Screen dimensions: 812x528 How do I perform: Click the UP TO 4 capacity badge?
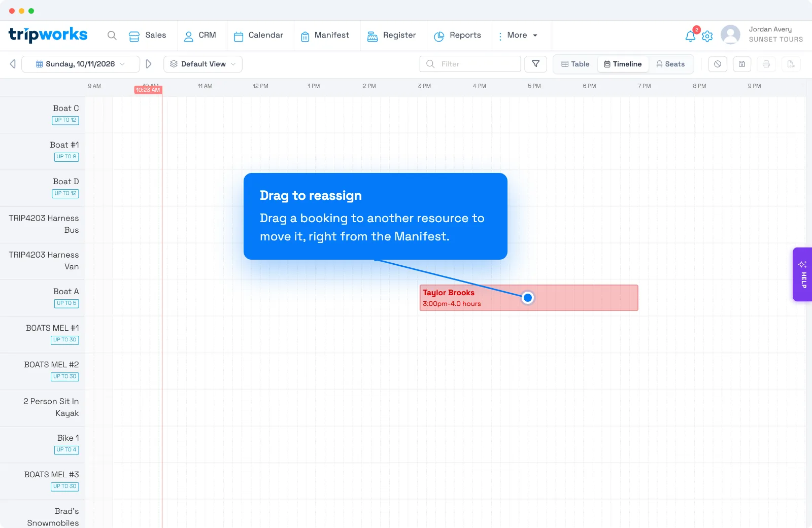point(66,450)
